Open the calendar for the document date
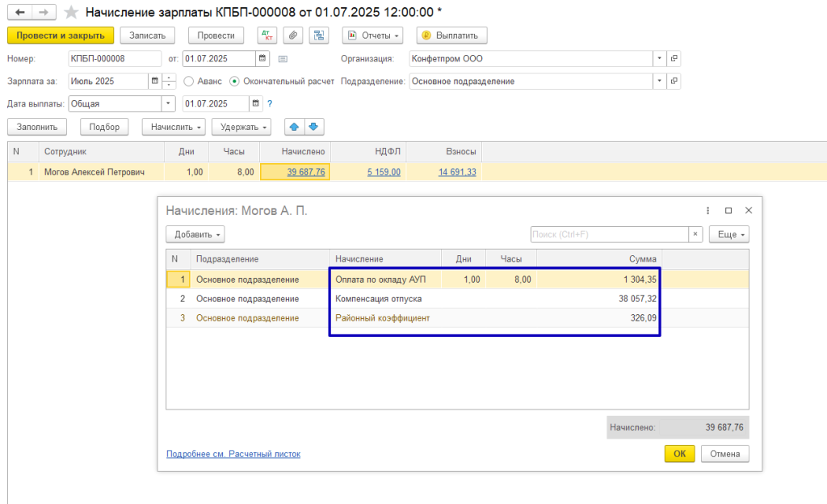This screenshot has width=827, height=504. point(262,59)
